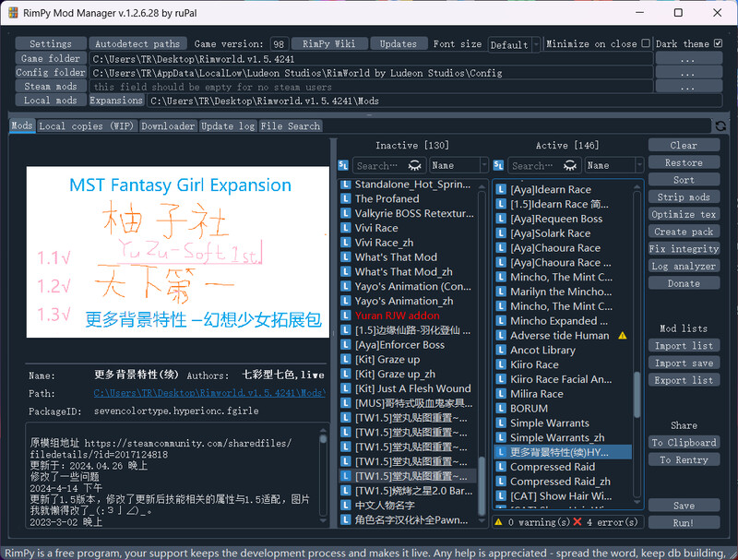The image size is (738, 560).
Task: Click the red error X in the status bar
Action: point(577,522)
